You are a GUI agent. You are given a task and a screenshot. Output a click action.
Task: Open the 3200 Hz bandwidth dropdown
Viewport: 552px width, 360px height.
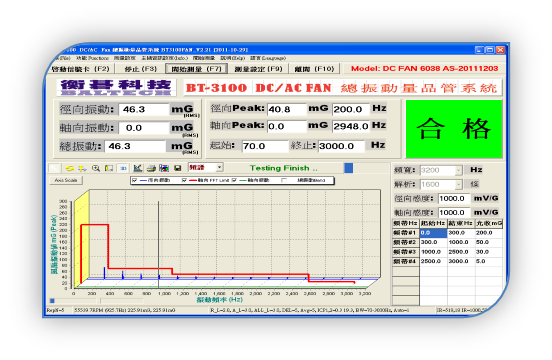[x=441, y=170]
